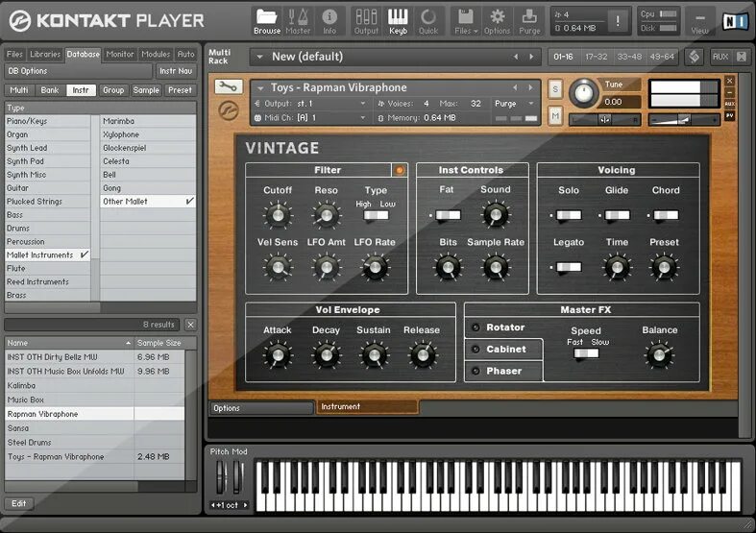Show rack channels 17-32
This screenshot has height=533, width=756.
click(x=597, y=57)
